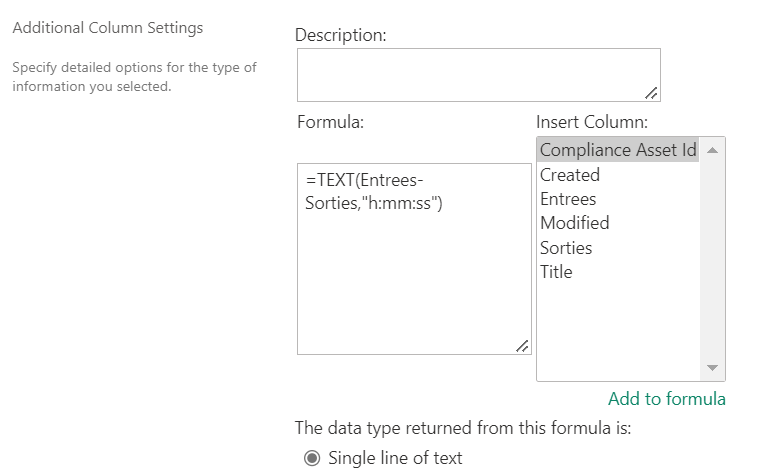Select Compliance Asset Id in column list
The image size is (779, 471).
point(617,150)
